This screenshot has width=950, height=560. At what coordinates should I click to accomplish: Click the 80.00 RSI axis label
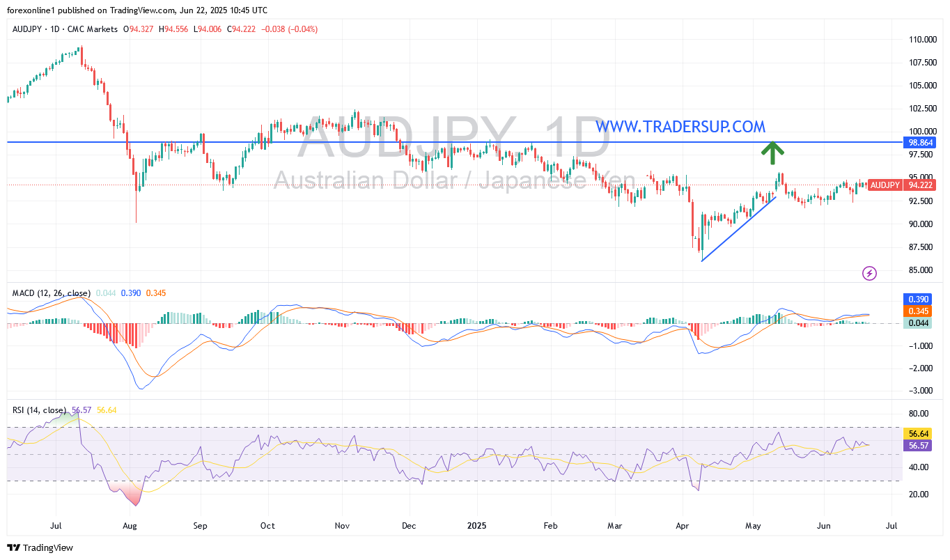pyautogui.click(x=919, y=413)
